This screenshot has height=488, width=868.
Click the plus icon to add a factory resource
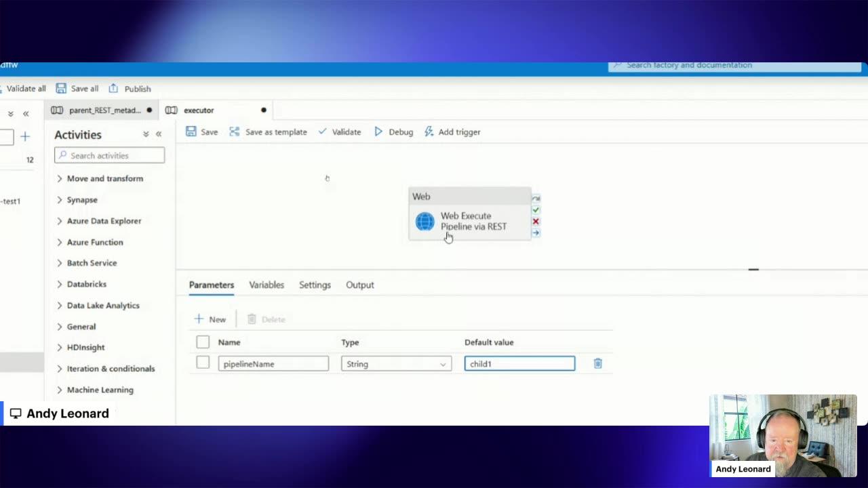point(25,136)
